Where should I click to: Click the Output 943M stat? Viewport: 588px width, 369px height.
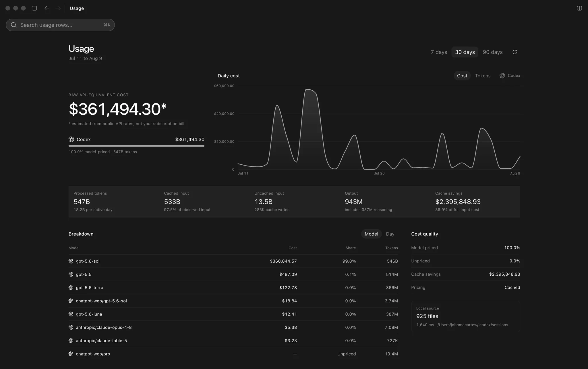[x=368, y=201]
